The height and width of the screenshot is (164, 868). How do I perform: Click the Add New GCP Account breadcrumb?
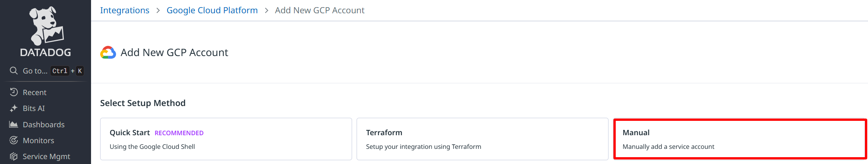click(319, 10)
